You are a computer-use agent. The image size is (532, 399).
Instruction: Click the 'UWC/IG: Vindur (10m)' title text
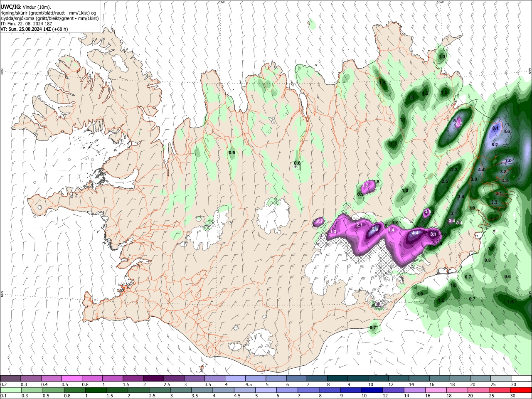pos(26,7)
